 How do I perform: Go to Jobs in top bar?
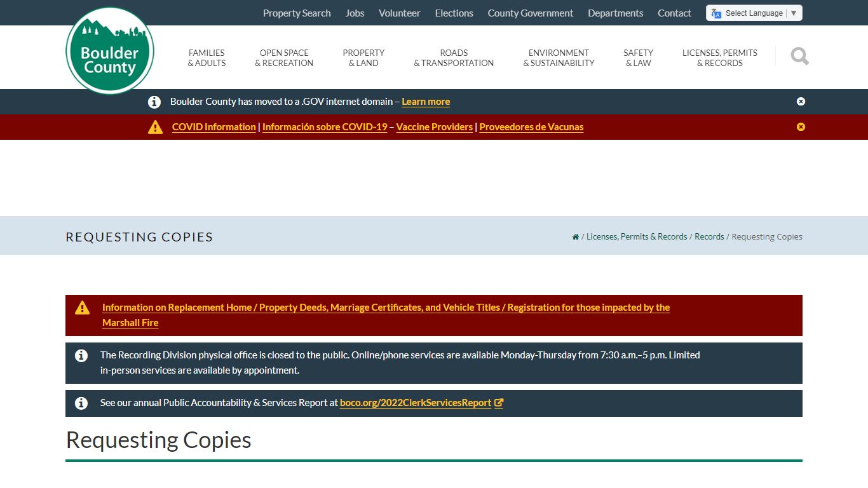(355, 13)
